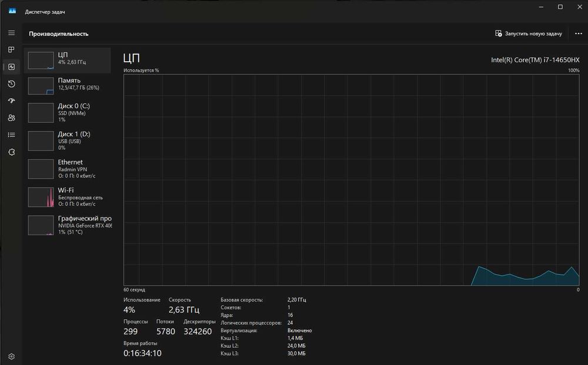Click the '100%' graph scale label
Screen dimensions: 588x365
[573, 70]
